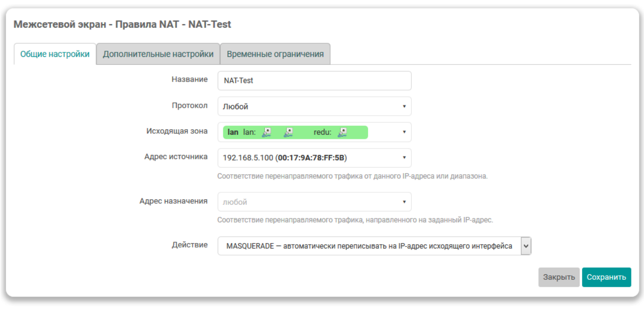The height and width of the screenshot is (309, 644).
Task: Click the second lan interface icon
Action: [288, 132]
